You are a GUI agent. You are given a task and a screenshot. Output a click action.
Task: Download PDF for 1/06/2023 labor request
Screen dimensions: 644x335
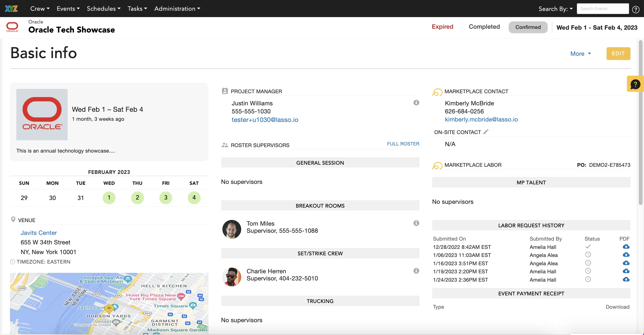[x=626, y=255]
